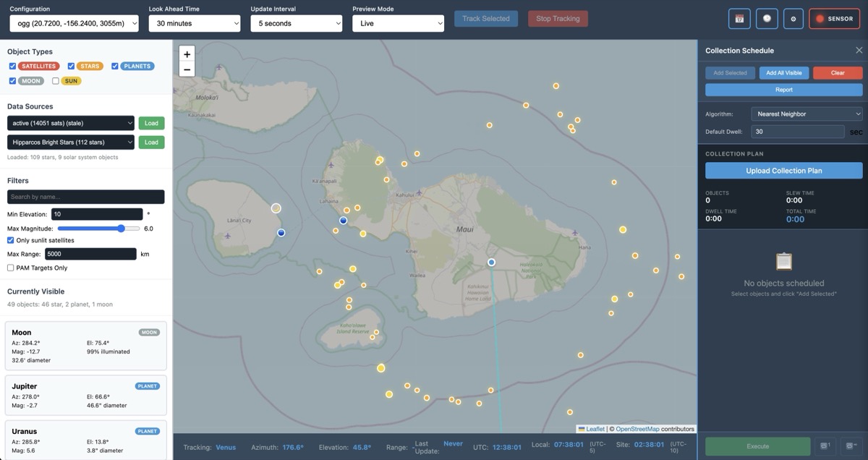Screen dimensions: 868x460
Task: Select Jupiter in the Currently Visible list
Action: pos(85,395)
